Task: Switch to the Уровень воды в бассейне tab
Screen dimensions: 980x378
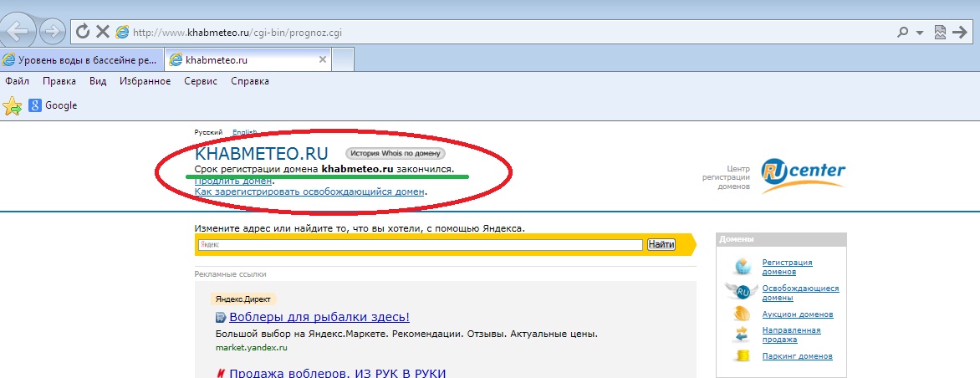Action: pos(81,60)
